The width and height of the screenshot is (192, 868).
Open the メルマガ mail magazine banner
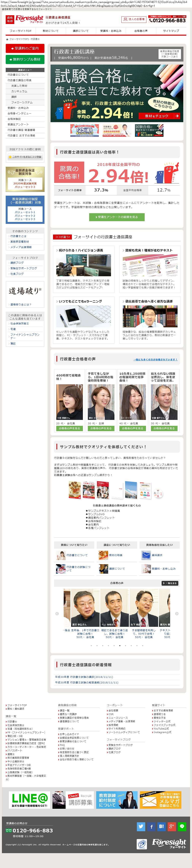click(x=160, y=800)
